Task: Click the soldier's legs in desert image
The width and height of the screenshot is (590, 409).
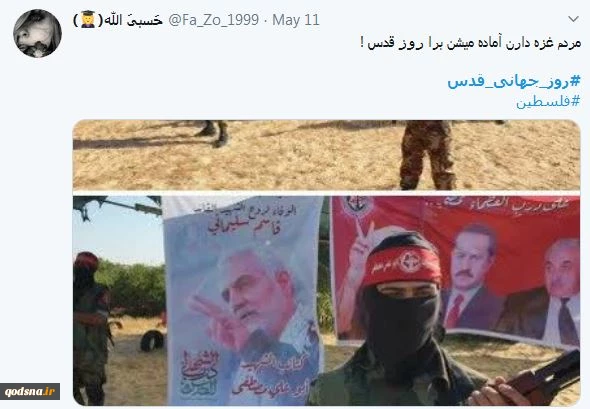Action: 426,155
